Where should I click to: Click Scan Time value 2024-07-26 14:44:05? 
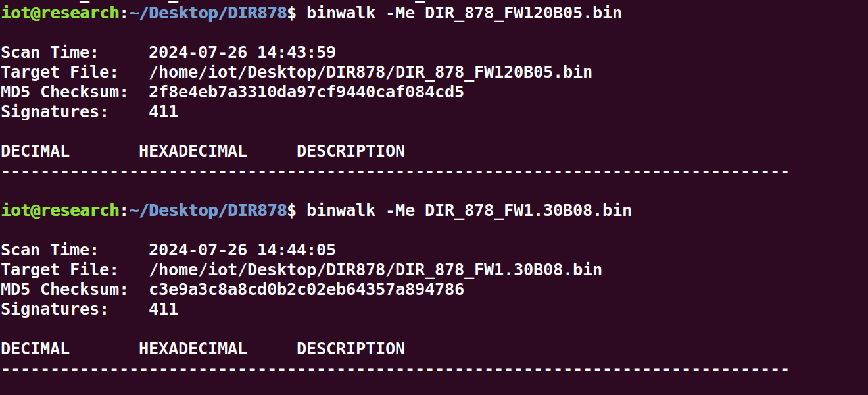pyautogui.click(x=242, y=250)
